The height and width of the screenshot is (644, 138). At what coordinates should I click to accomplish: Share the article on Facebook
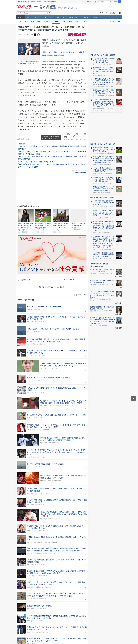click(x=38, y=35)
